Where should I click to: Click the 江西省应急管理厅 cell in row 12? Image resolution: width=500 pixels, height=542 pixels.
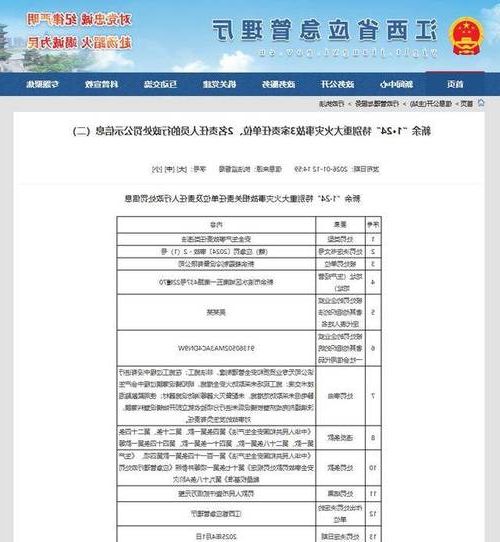point(216,514)
